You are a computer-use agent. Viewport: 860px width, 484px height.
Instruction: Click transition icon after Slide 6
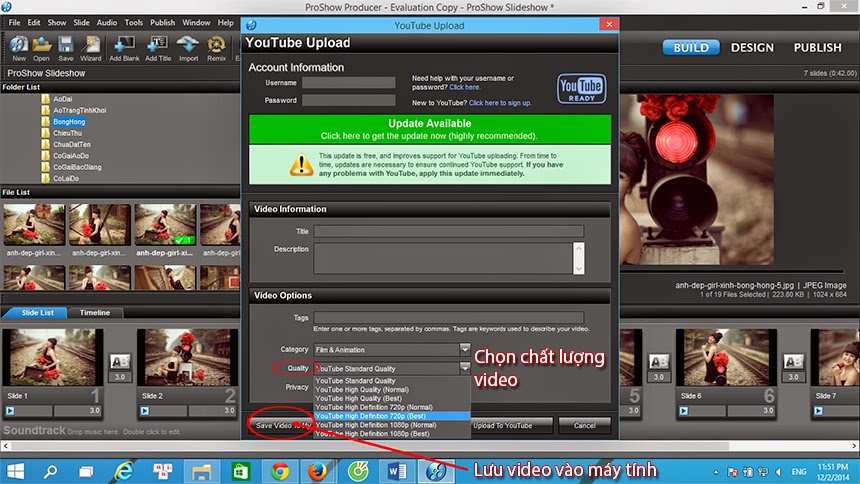pos(794,362)
